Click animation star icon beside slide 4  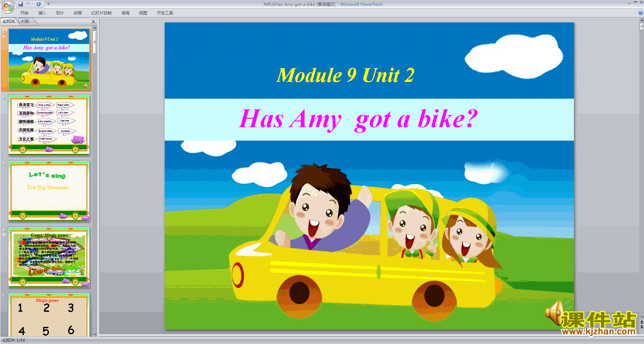pos(4,234)
